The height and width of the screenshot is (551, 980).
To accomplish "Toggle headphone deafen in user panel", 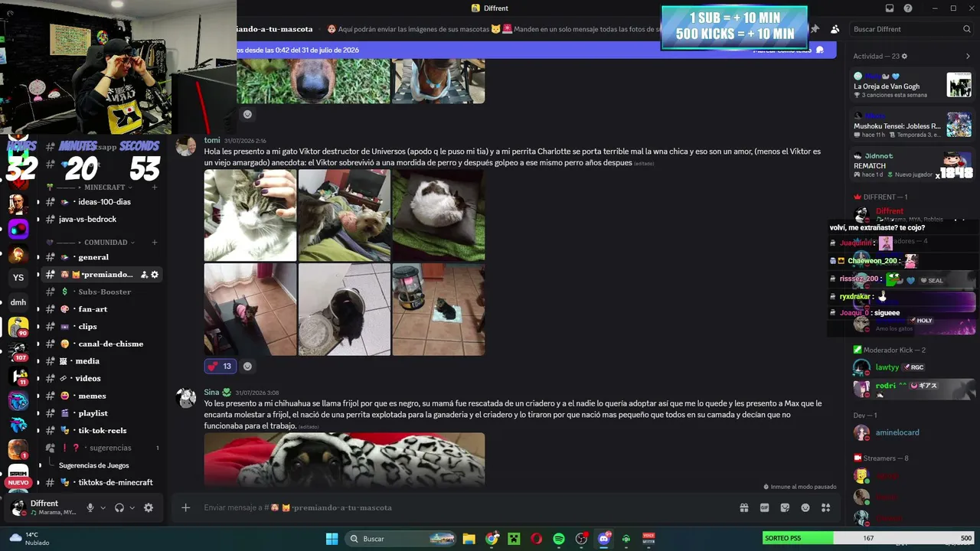I will click(x=119, y=507).
